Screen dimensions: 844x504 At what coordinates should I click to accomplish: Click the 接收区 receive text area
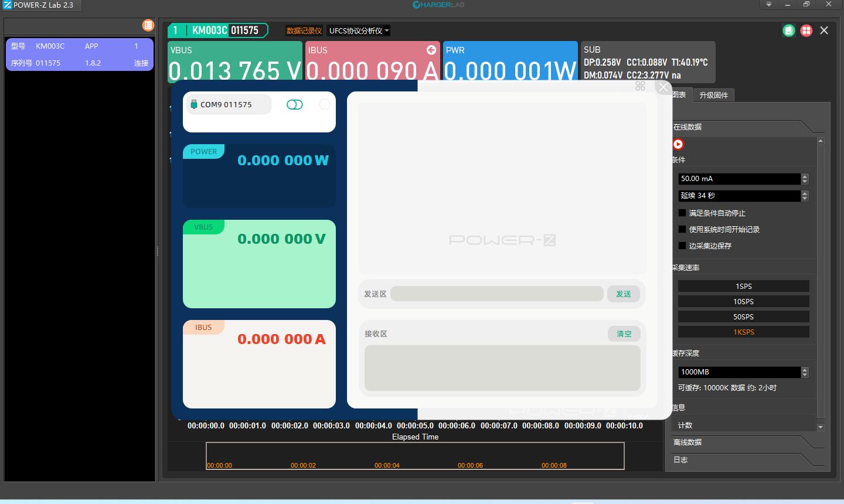click(502, 368)
